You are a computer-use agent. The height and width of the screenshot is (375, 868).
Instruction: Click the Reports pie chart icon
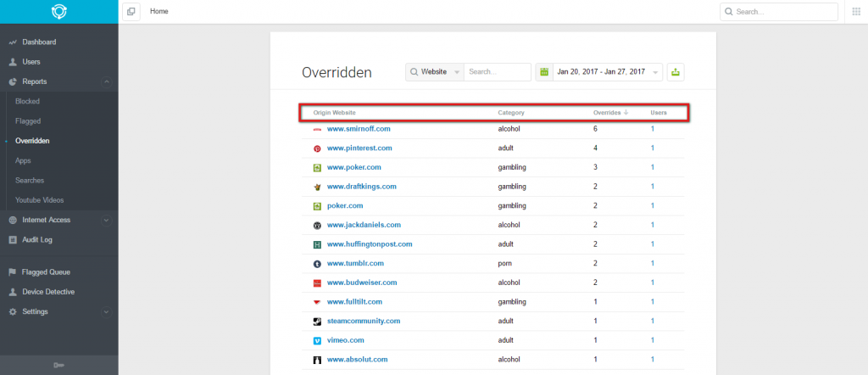coord(13,81)
